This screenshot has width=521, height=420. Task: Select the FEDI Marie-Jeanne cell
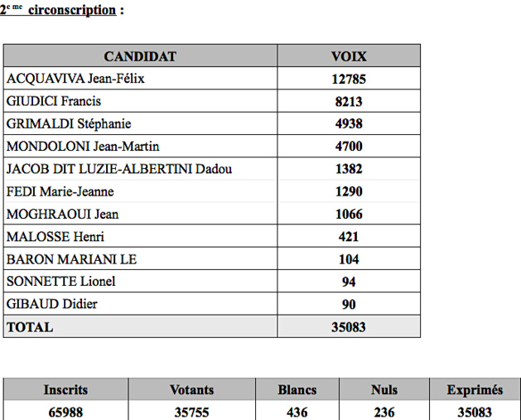(x=60, y=191)
